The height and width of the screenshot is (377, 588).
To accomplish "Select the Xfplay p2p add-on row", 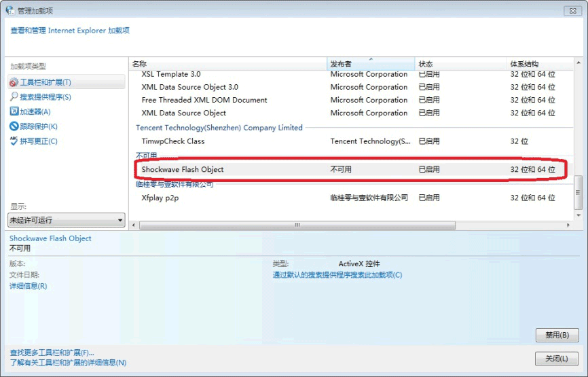I will 351,198.
